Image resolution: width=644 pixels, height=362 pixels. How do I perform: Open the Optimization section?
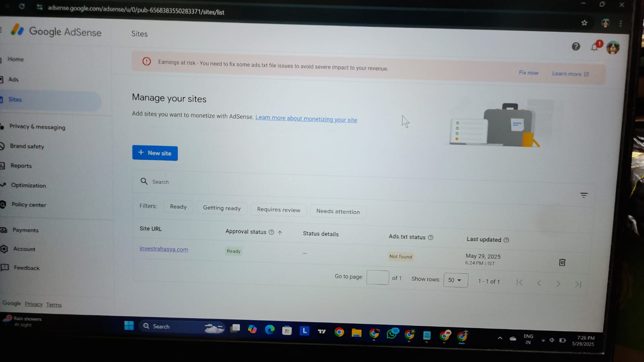click(28, 186)
